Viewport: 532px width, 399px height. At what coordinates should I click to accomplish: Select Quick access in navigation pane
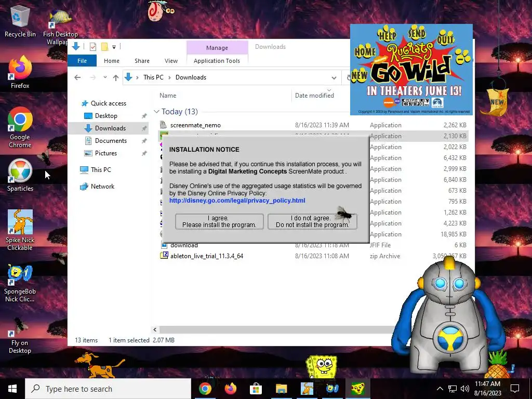108,103
